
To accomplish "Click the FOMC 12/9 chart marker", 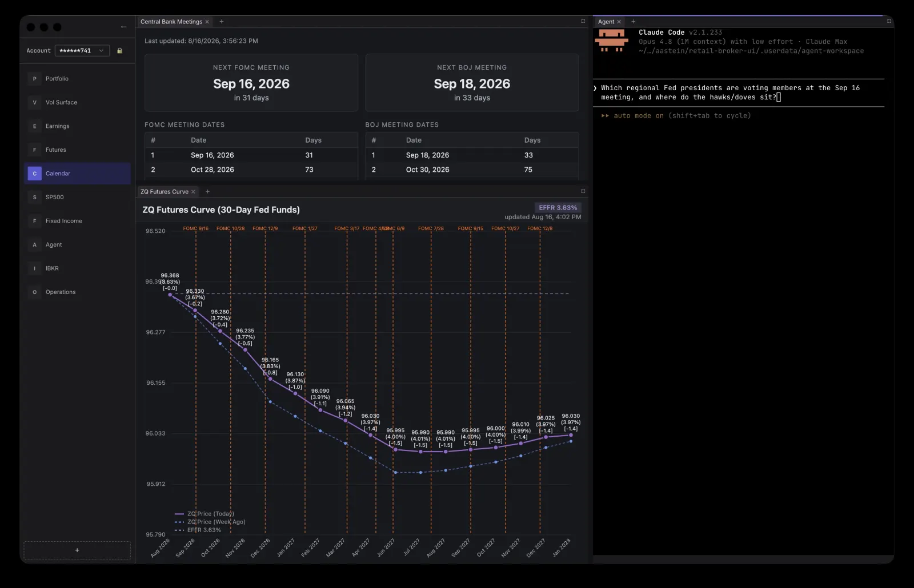I will (265, 228).
